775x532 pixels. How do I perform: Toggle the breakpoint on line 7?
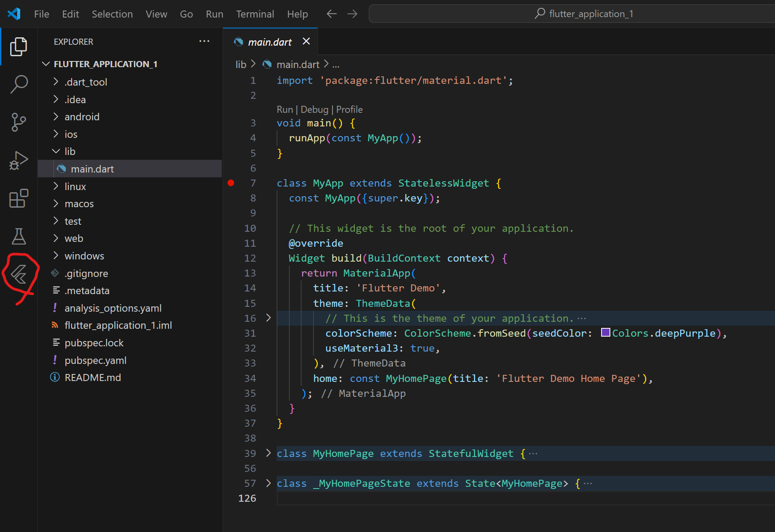231,183
